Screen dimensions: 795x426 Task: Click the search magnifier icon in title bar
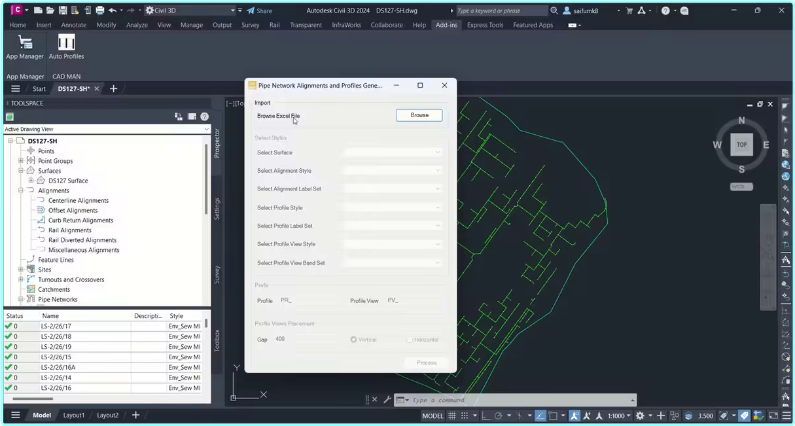[x=554, y=11]
